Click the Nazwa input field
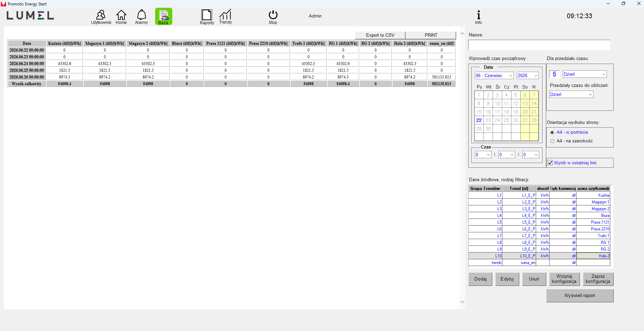 click(x=539, y=45)
